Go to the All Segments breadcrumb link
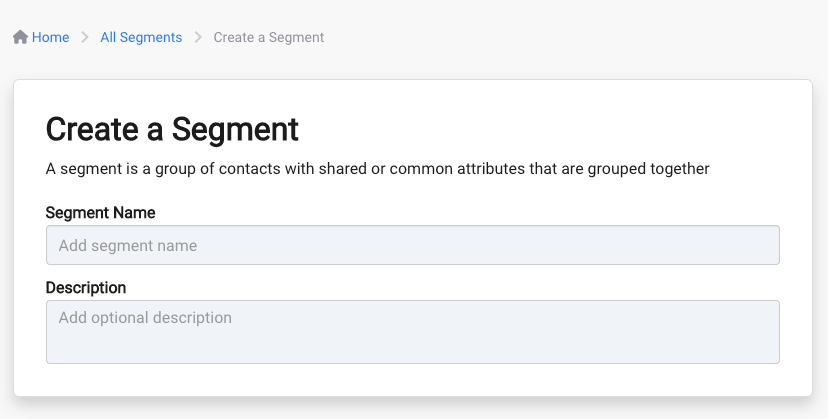This screenshot has height=419, width=828. pos(141,38)
